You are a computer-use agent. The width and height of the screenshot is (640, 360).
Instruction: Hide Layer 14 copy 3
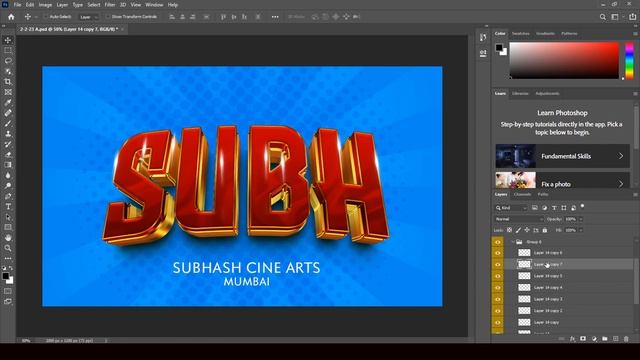[x=497, y=299]
